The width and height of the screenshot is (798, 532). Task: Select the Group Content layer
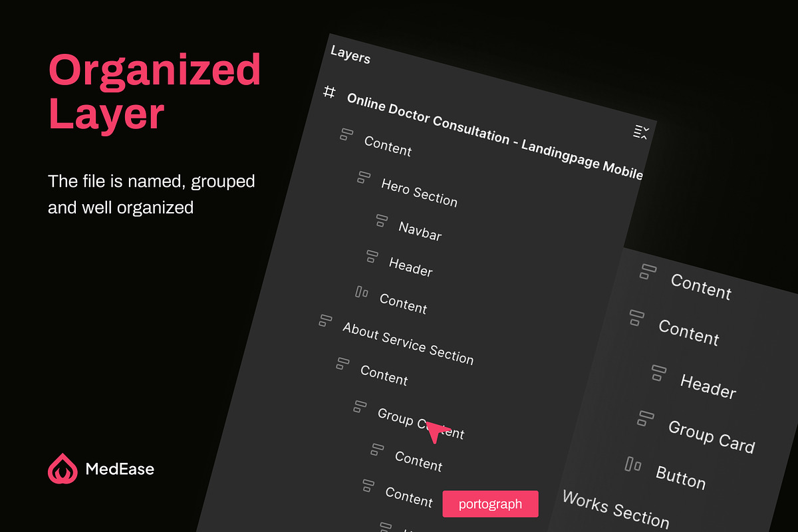point(421,424)
